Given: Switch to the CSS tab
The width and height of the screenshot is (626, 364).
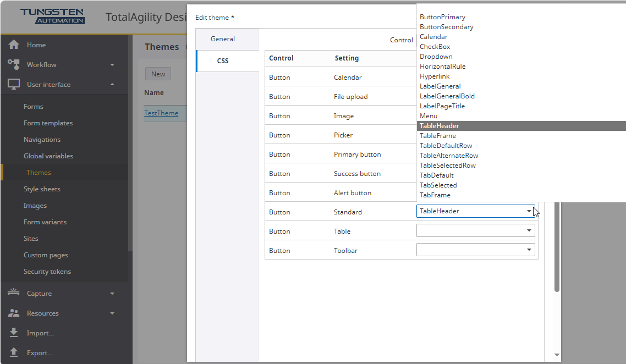Looking at the screenshot, I should (x=227, y=60).
